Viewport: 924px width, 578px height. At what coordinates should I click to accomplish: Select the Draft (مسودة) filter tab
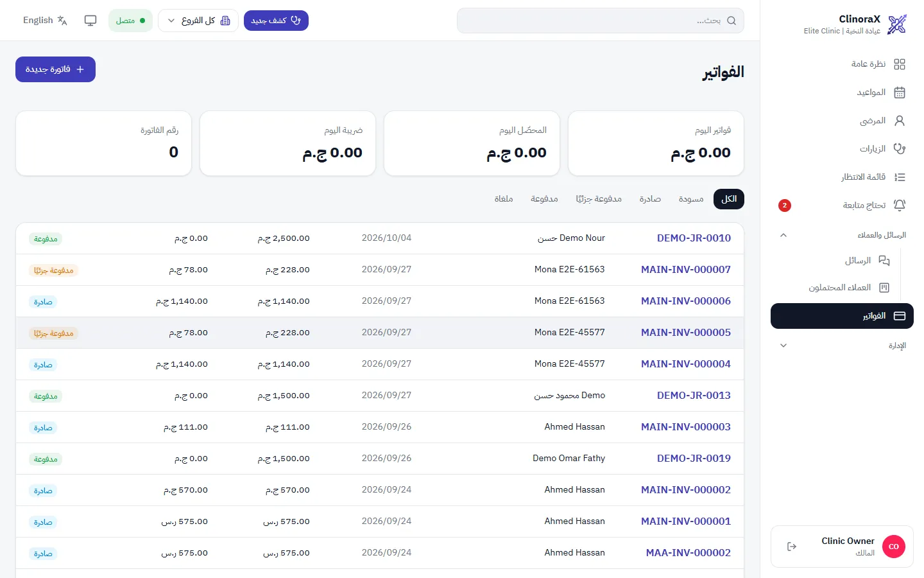[x=691, y=199]
